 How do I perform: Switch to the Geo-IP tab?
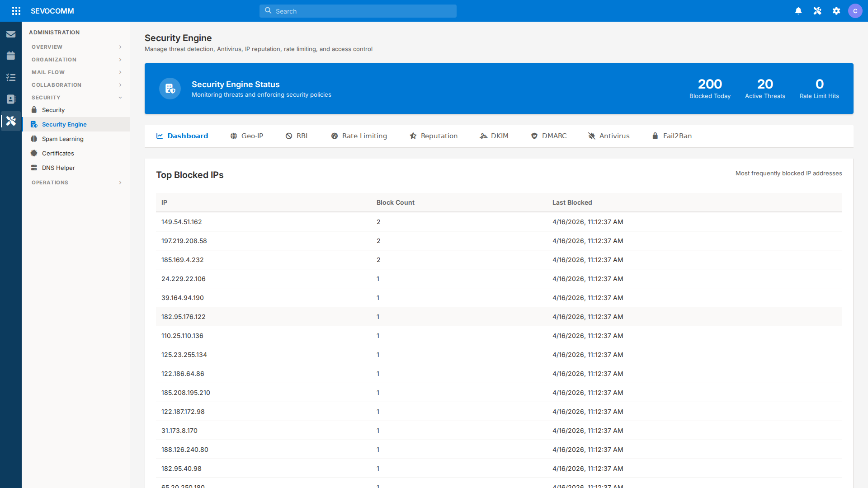click(x=247, y=136)
